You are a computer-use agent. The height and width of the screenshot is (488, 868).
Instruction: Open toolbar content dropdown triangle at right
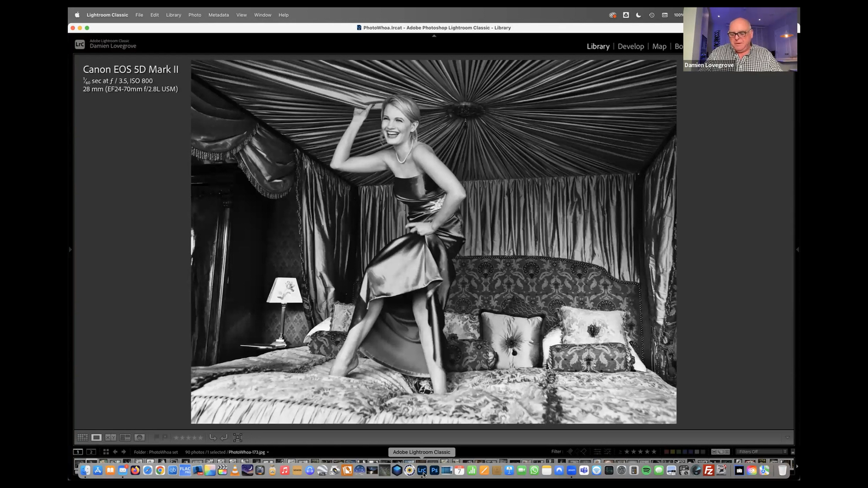[787, 438]
